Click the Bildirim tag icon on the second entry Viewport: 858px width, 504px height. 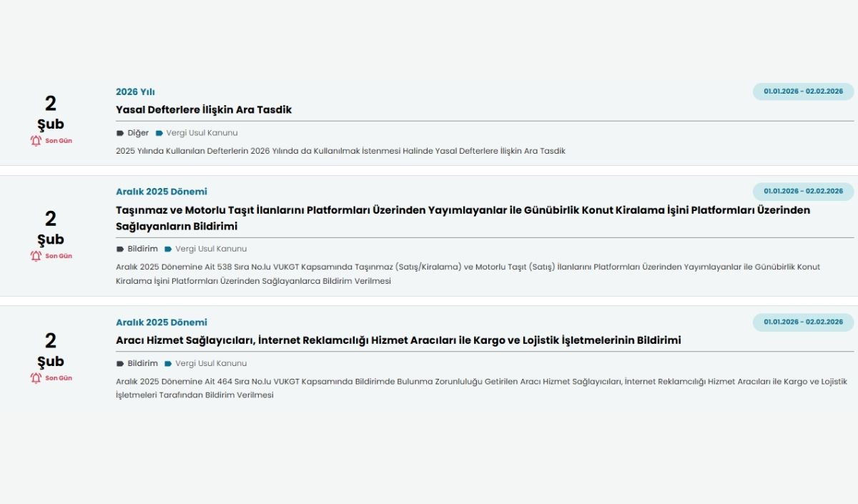119,248
